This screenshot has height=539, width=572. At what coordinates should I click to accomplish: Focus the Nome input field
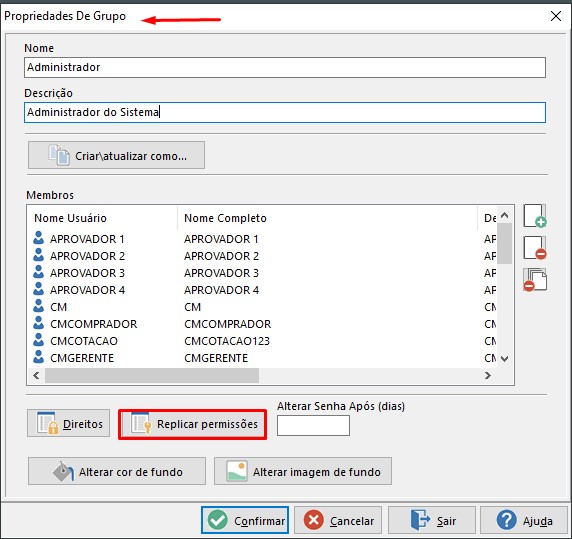click(x=285, y=67)
